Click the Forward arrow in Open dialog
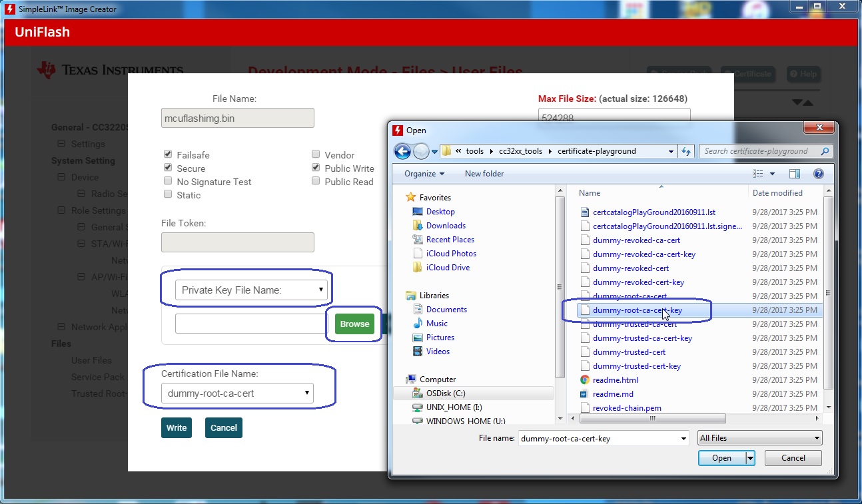Screen dimensions: 862x504 pyautogui.click(x=421, y=152)
